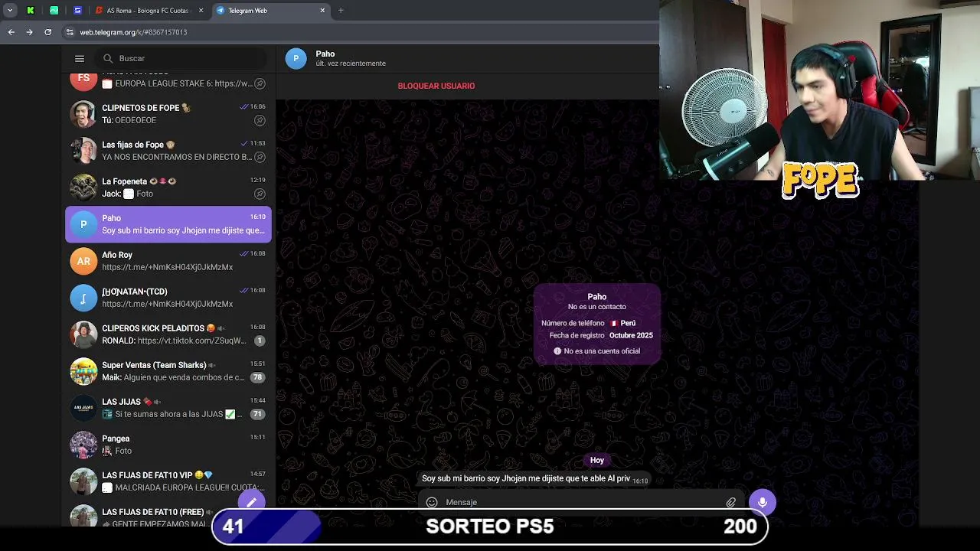Screen dimensions: 980x551
Task: Switch to the blue S pinned tab
Action: (x=77, y=11)
